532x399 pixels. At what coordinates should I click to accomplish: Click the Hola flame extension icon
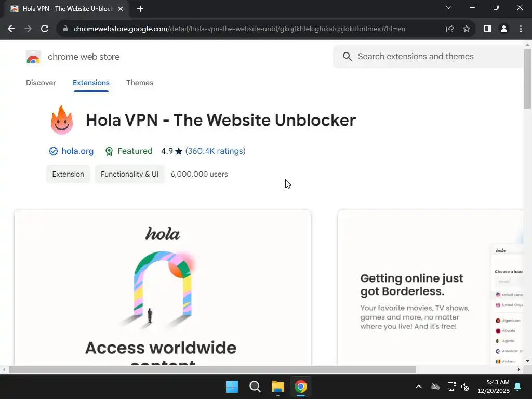point(62,120)
